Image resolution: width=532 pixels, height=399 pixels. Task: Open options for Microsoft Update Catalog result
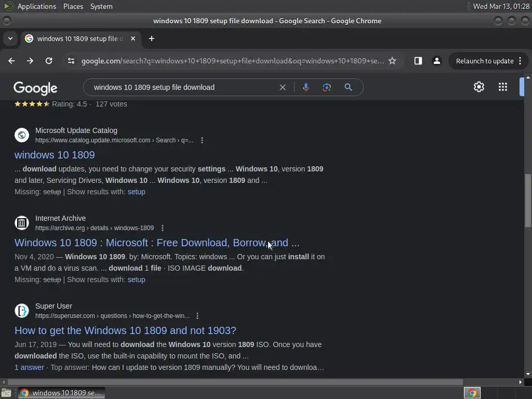tap(202, 140)
